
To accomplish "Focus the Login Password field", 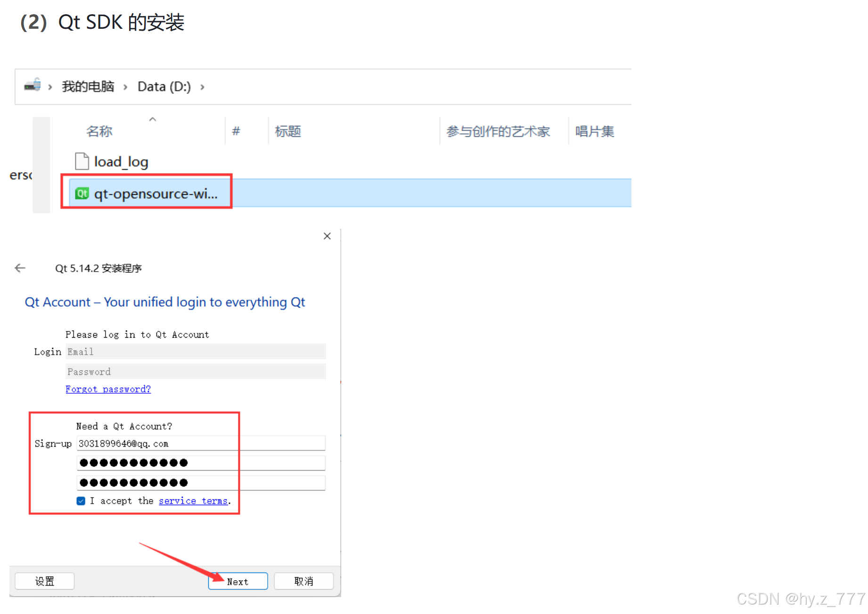I will (x=196, y=372).
